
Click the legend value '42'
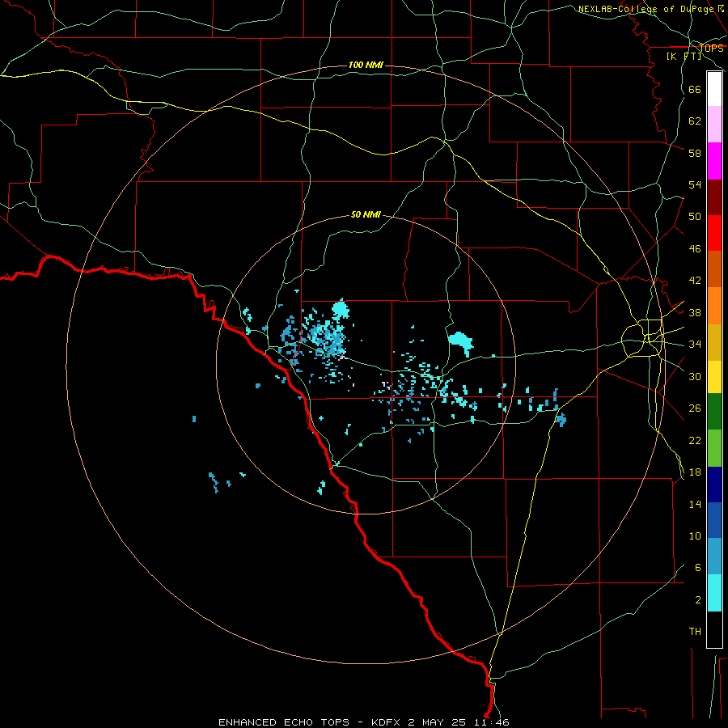coord(695,281)
